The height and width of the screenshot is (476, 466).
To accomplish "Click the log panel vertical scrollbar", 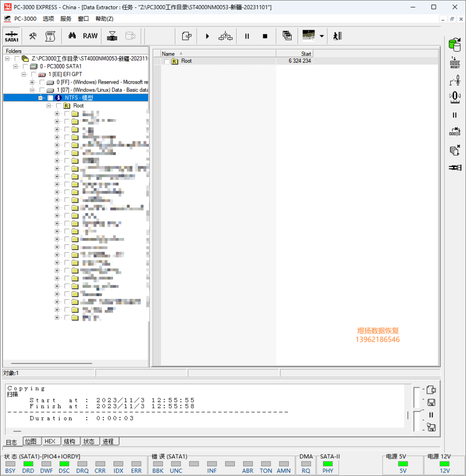I will coord(408,415).
